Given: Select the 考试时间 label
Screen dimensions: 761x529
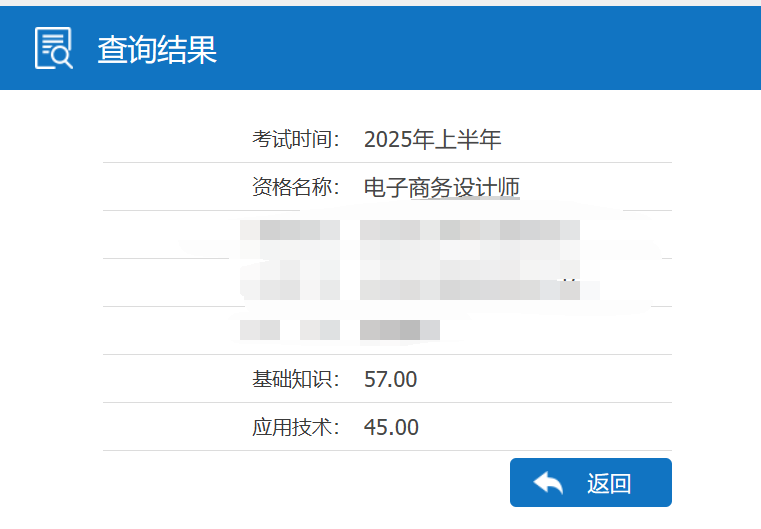Looking at the screenshot, I should coord(296,139).
